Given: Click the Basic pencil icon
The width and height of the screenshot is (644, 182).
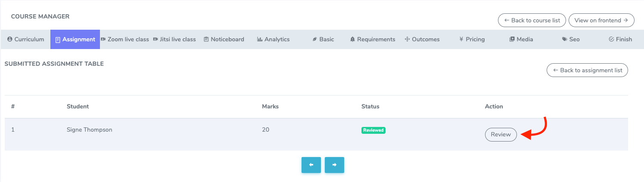Looking at the screenshot, I should (x=315, y=39).
